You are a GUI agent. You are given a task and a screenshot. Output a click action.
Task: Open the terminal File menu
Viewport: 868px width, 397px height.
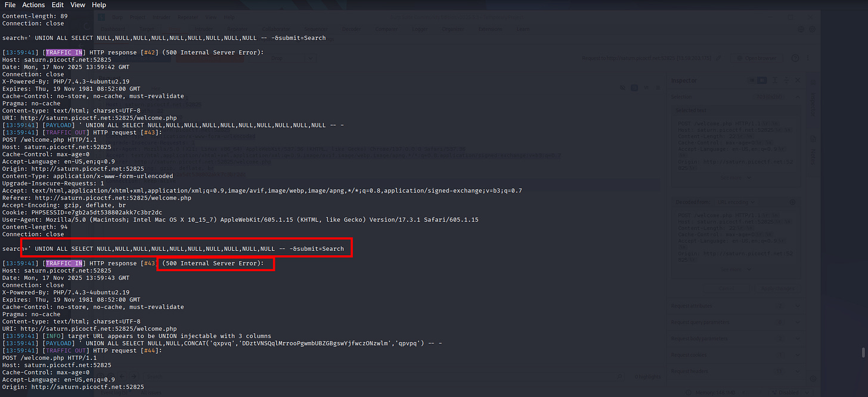point(10,5)
